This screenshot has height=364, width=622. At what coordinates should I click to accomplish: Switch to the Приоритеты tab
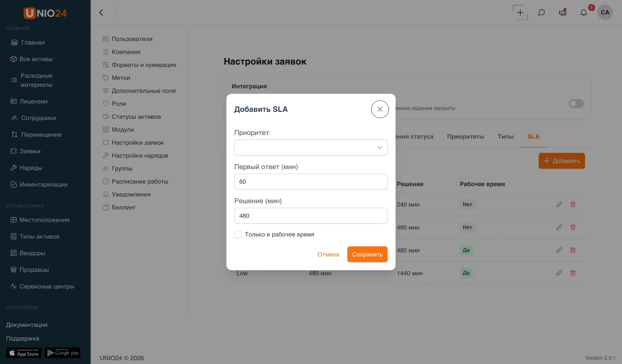465,136
